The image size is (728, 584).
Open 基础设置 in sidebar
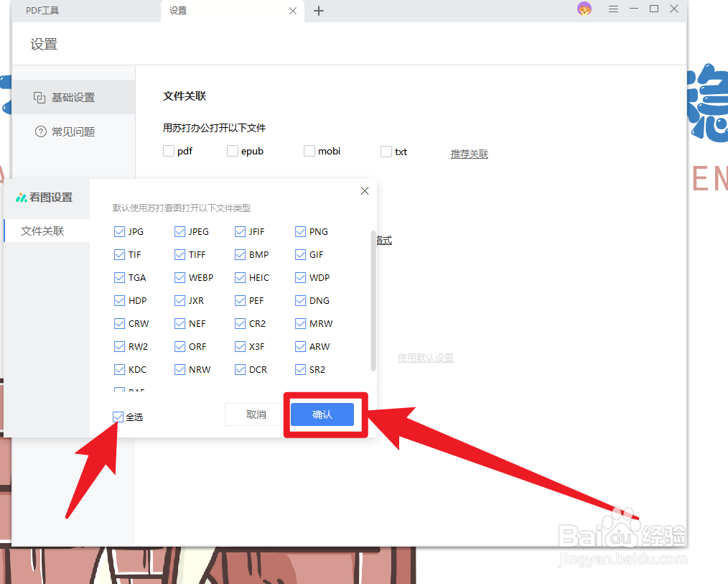(73, 97)
